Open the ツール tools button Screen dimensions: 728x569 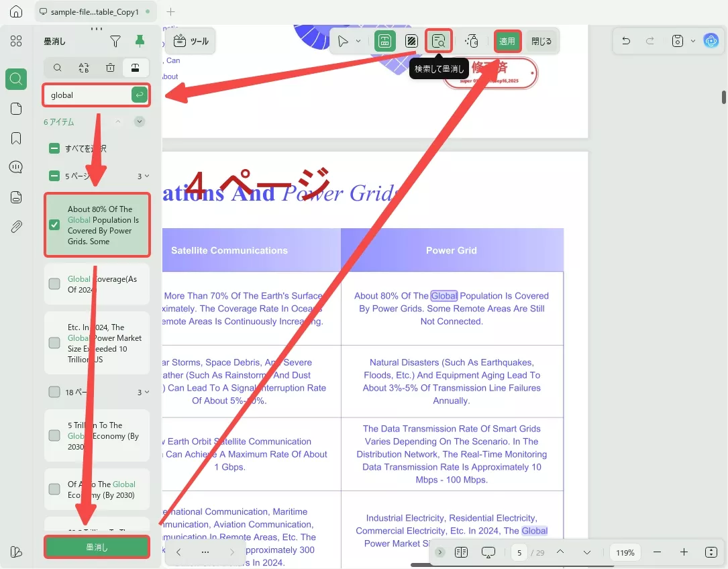tap(191, 42)
